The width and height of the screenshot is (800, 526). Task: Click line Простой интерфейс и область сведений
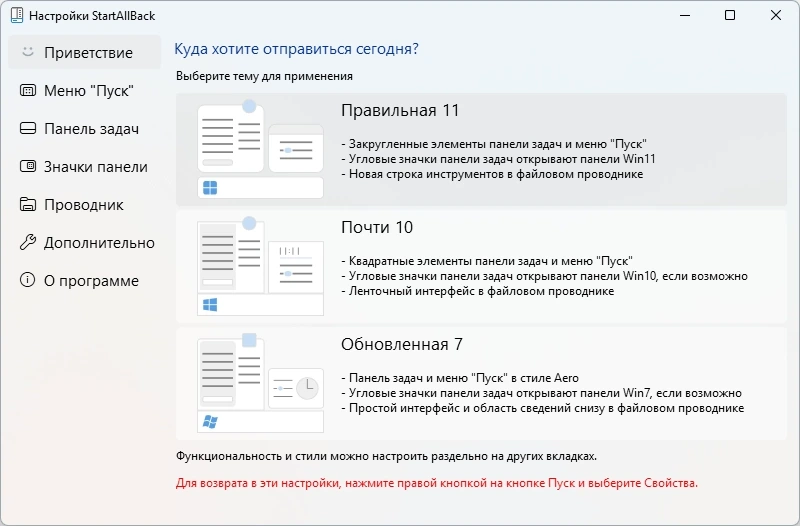click(x=542, y=408)
